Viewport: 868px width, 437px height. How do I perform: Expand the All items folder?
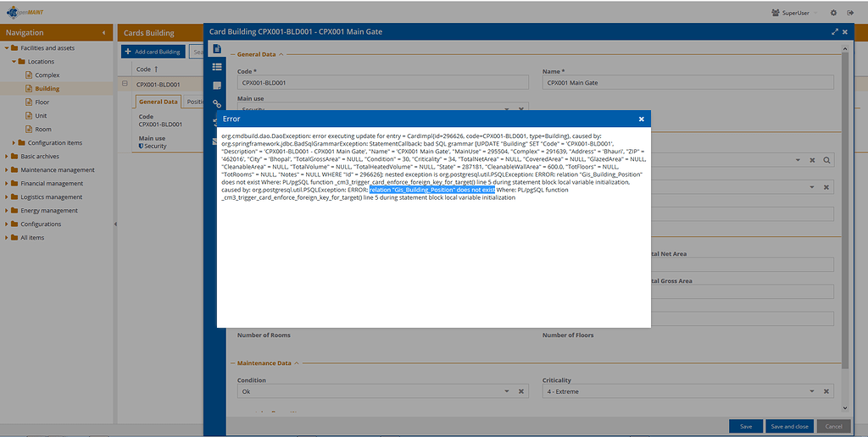click(x=7, y=238)
